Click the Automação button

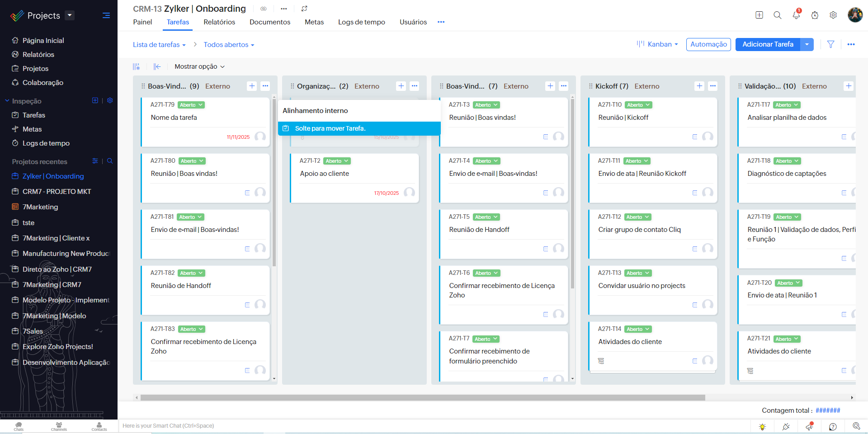pyautogui.click(x=708, y=44)
